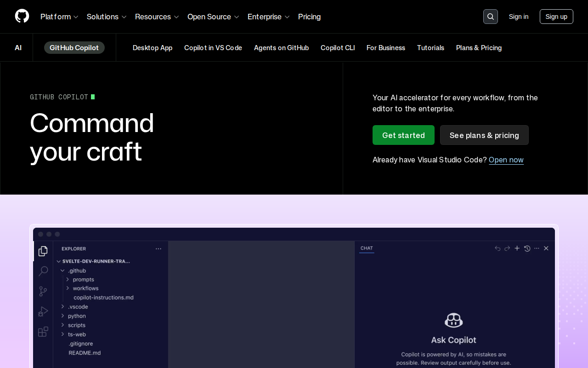Start a new chat with plus icon
The width and height of the screenshot is (588, 368).
click(x=517, y=248)
